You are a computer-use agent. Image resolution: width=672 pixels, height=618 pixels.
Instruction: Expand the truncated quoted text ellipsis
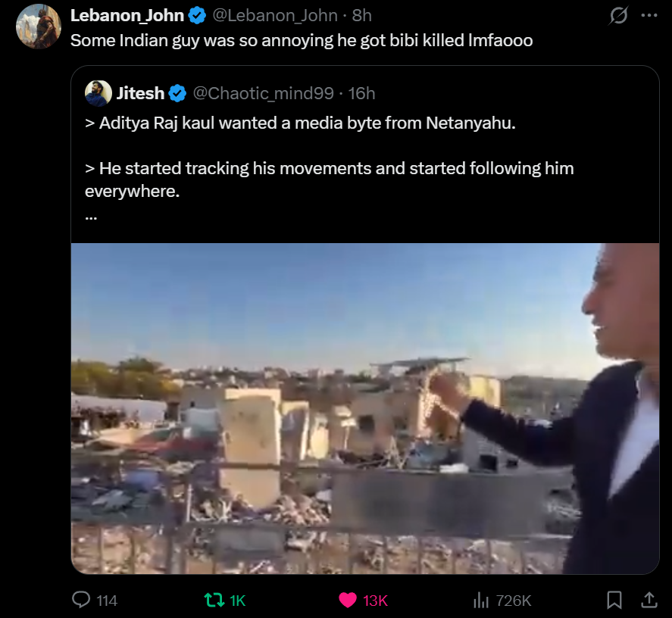click(x=91, y=214)
